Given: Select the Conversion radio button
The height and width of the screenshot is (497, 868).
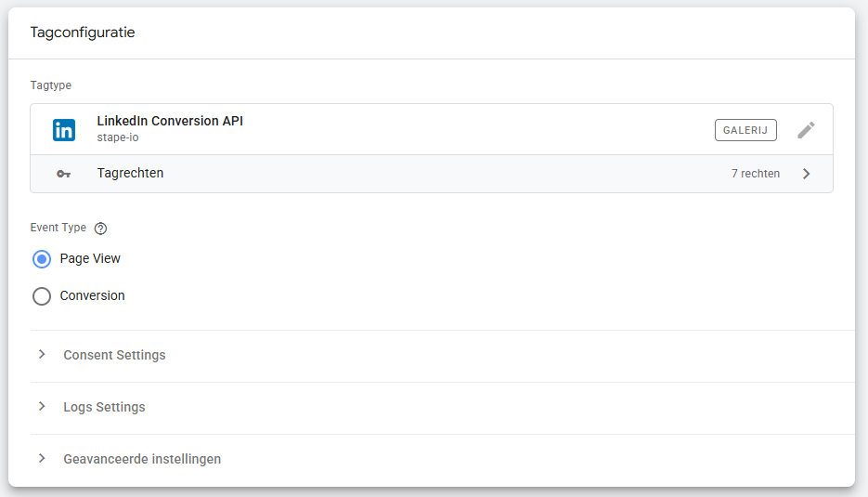Looking at the screenshot, I should tap(42, 296).
